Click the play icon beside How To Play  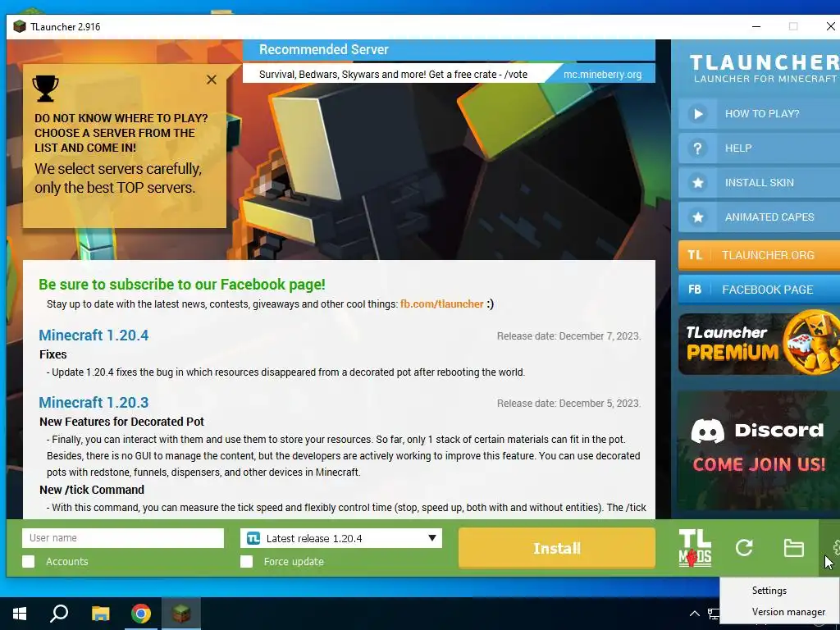[x=697, y=113]
